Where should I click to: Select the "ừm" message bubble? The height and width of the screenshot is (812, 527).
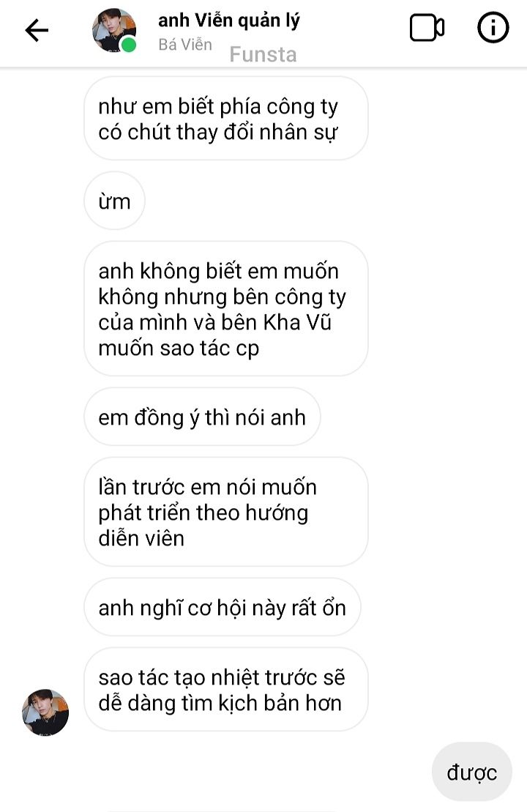coord(114,201)
